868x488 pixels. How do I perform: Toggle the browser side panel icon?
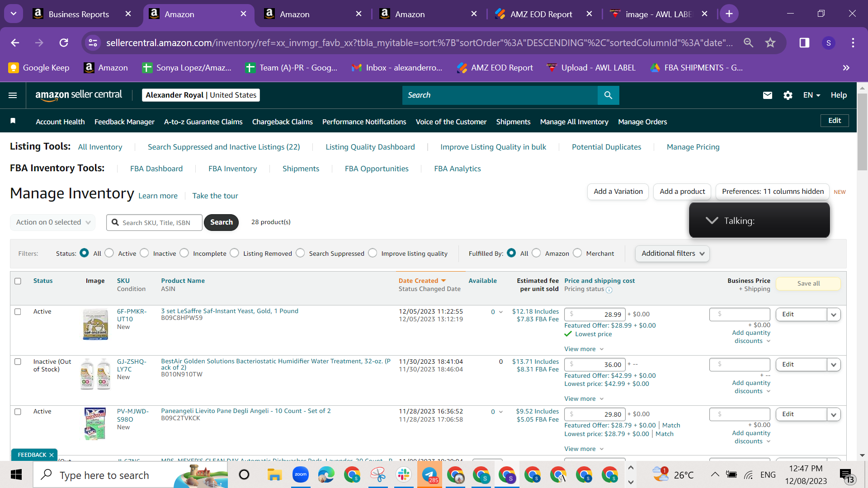point(804,42)
